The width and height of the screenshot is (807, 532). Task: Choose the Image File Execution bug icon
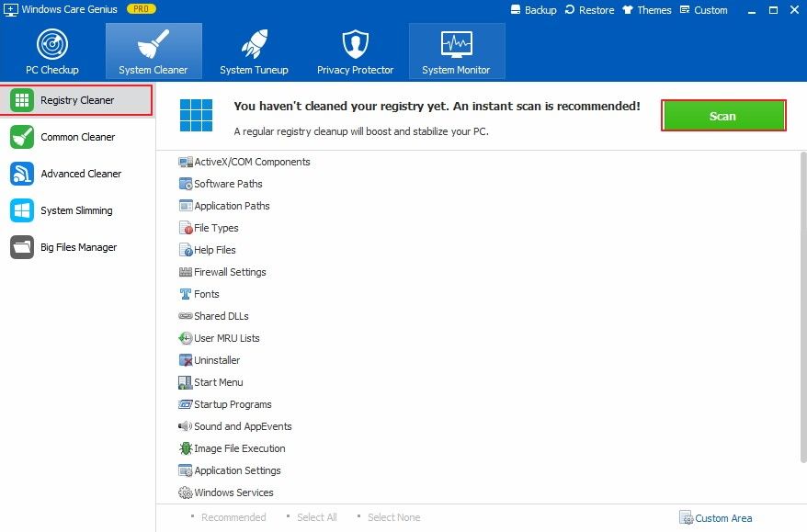(x=186, y=448)
